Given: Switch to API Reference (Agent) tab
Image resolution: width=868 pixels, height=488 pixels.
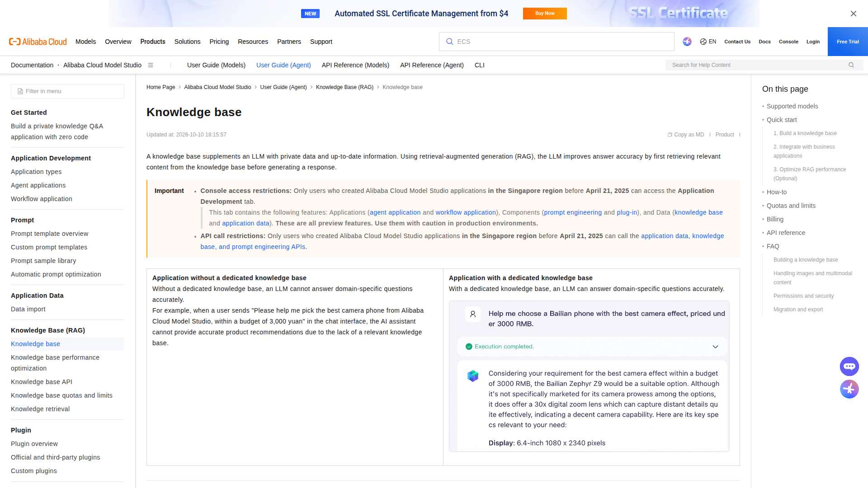Looking at the screenshot, I should click(432, 65).
